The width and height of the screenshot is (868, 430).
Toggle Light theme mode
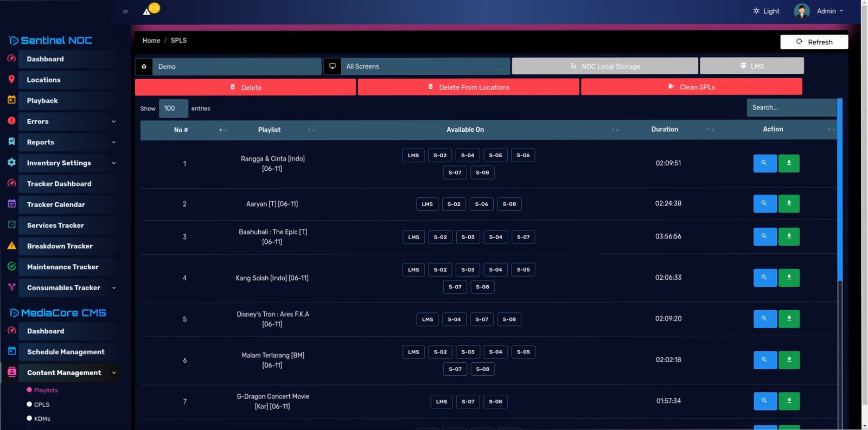pyautogui.click(x=766, y=11)
